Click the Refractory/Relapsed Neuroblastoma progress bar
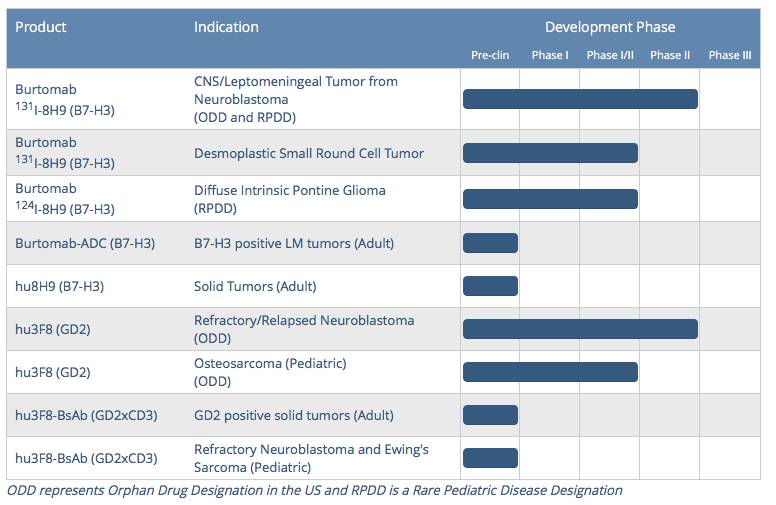Screen dimensions: 776x505 (x=580, y=329)
